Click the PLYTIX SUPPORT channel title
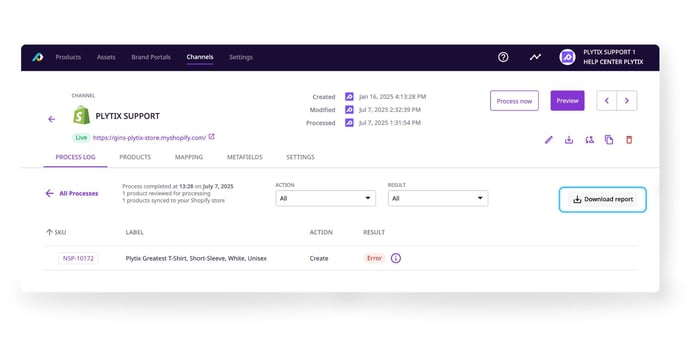The width and height of the screenshot is (688, 364). click(x=128, y=116)
